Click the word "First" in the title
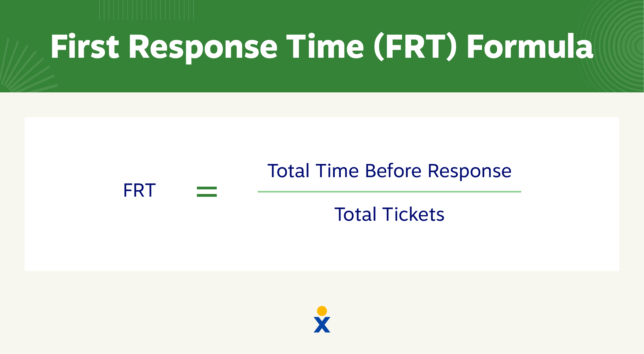Viewport: 644px width, 354px height. click(x=84, y=47)
